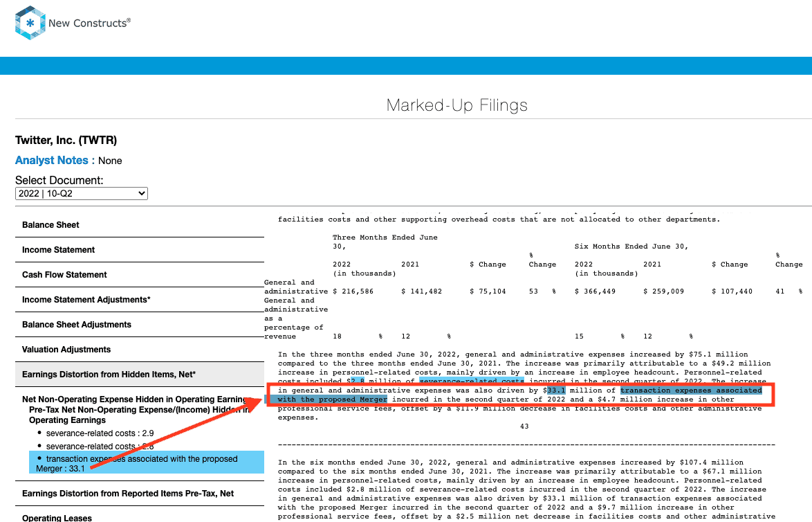Image resolution: width=812 pixels, height=522 pixels.
Task: Click the Twitter, Inc. (TWTR) heading
Action: pyautogui.click(x=66, y=140)
